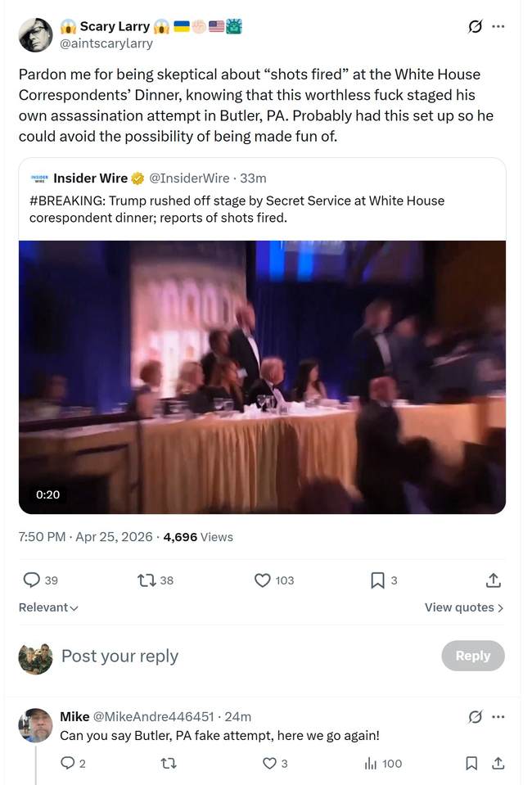Image resolution: width=532 pixels, height=785 pixels.
Task: Repost Mike's reply
Action: tap(169, 763)
